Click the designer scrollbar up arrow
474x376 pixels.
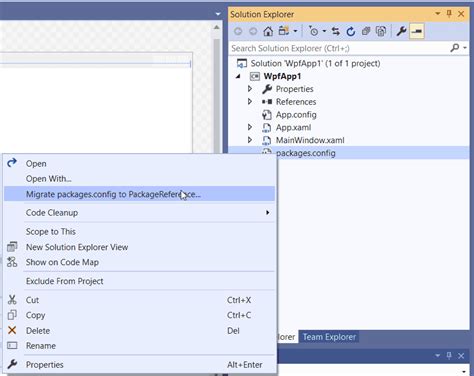[217, 28]
